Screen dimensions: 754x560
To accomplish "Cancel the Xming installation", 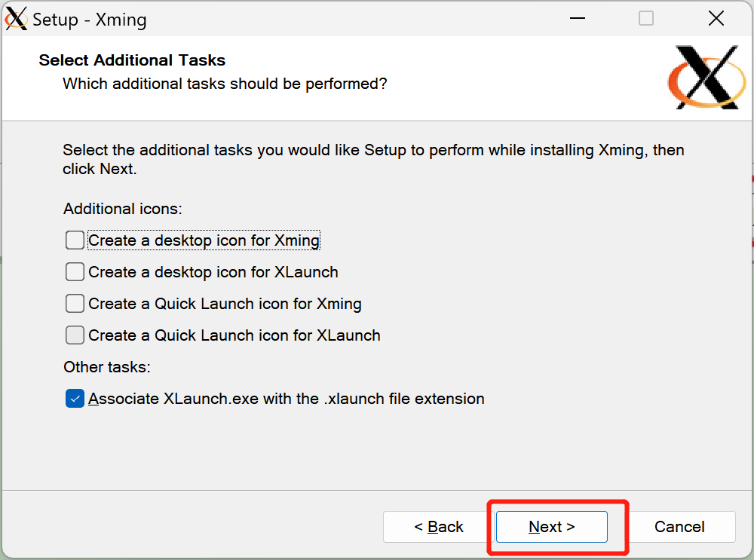I will point(679,527).
